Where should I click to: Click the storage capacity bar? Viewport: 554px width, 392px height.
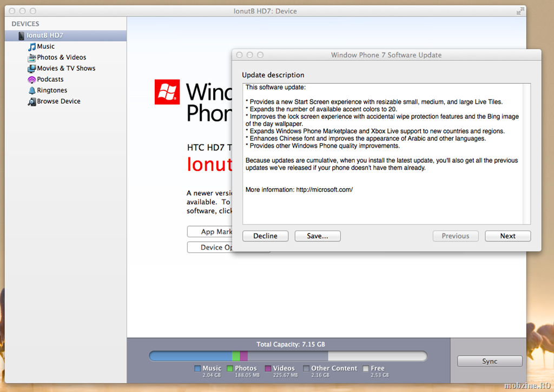(x=288, y=356)
